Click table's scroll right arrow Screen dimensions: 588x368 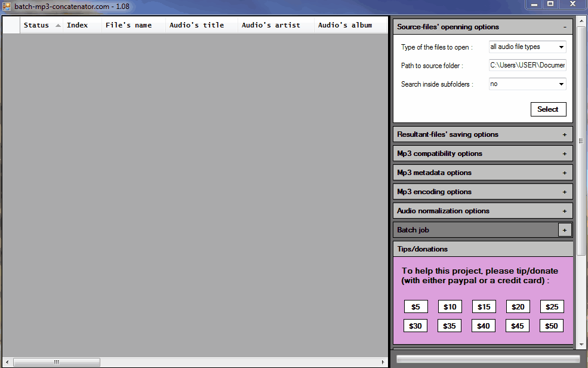(x=383, y=362)
